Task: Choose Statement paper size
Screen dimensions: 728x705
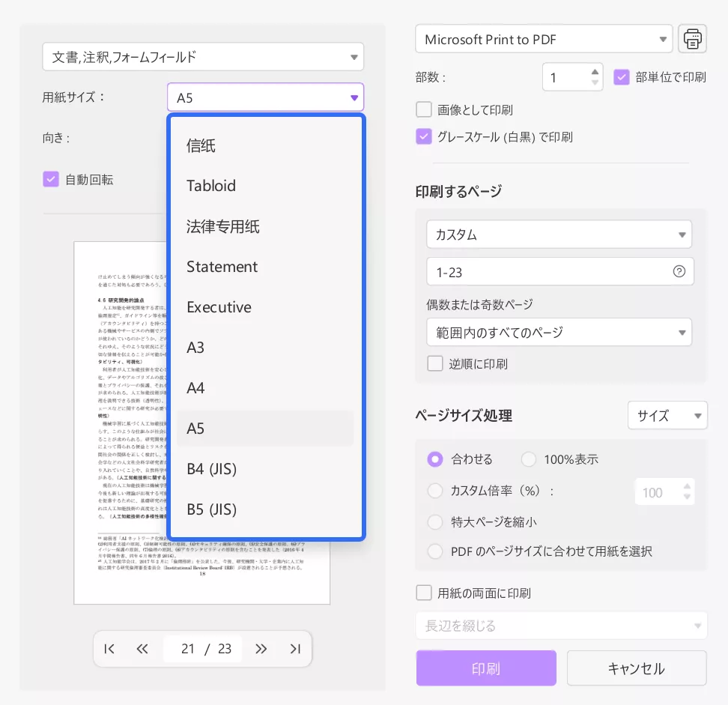Action: click(x=266, y=267)
